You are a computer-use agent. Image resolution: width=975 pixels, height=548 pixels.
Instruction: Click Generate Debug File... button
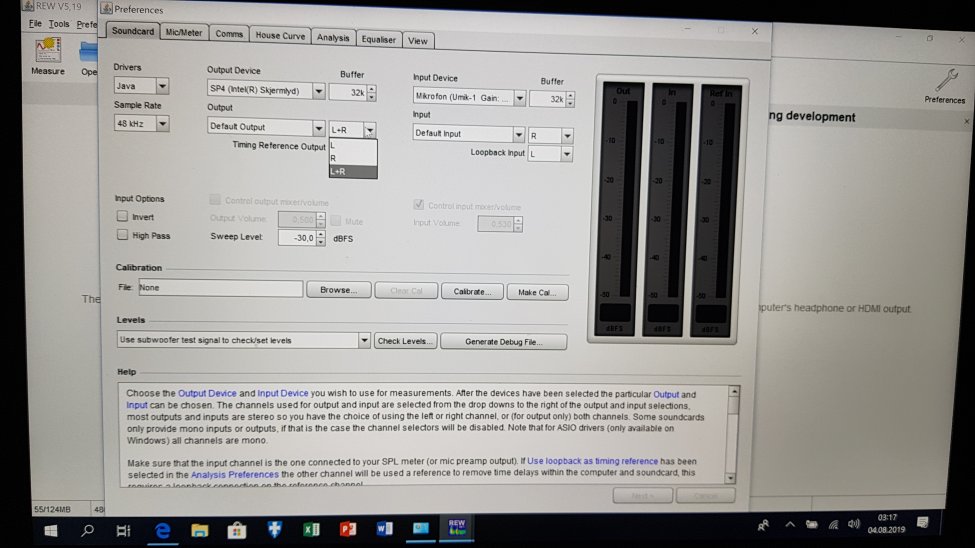pos(504,341)
